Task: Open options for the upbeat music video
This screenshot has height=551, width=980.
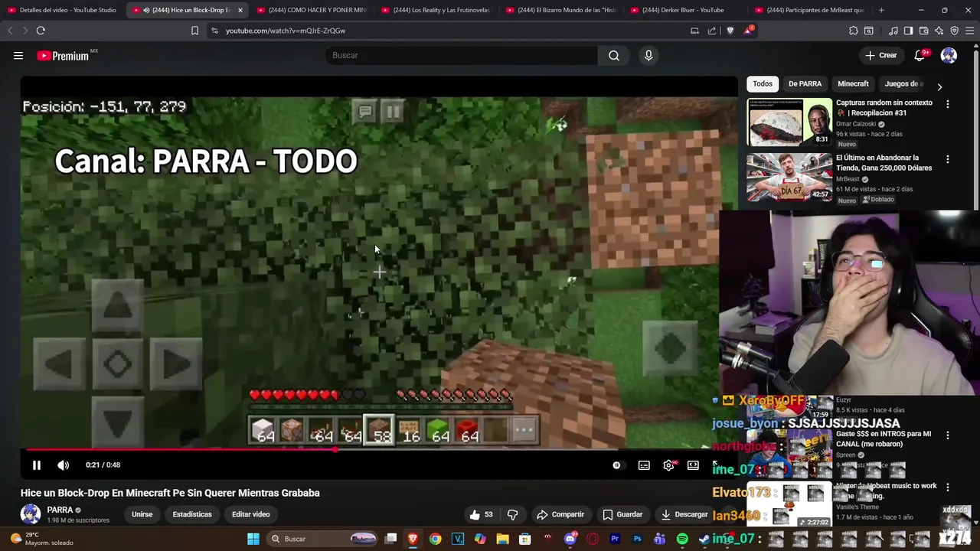Action: pos(948,487)
